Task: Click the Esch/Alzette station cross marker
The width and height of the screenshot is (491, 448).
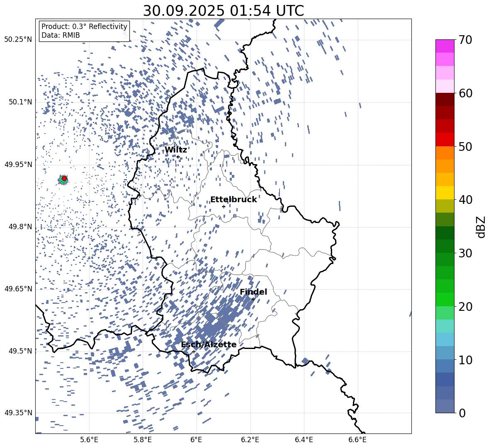Action: click(x=194, y=351)
